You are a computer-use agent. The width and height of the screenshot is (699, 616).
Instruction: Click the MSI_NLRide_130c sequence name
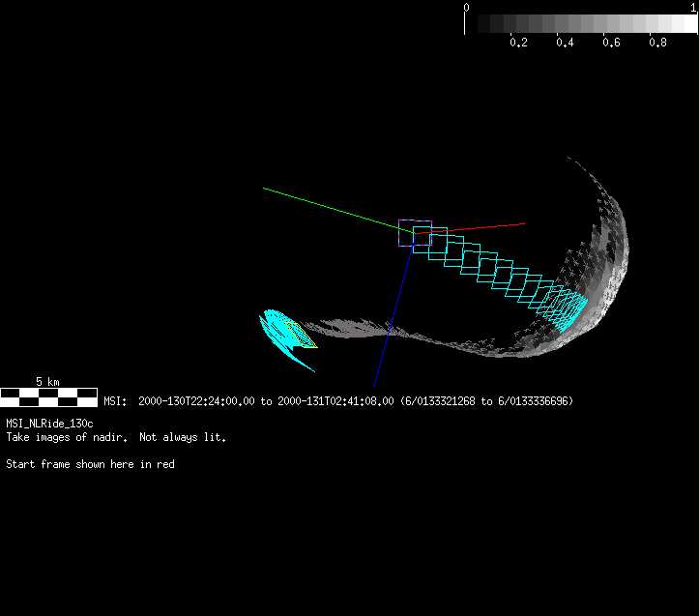coord(50,424)
